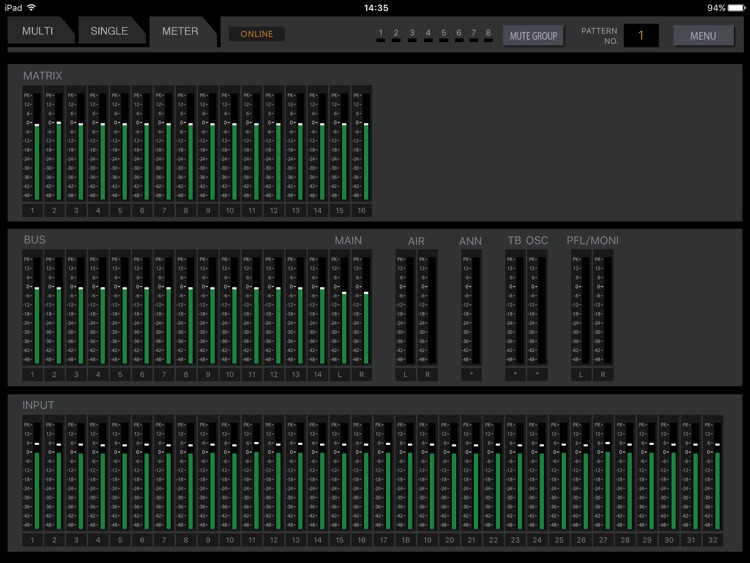Switch to the MULTI tab

pyautogui.click(x=38, y=31)
